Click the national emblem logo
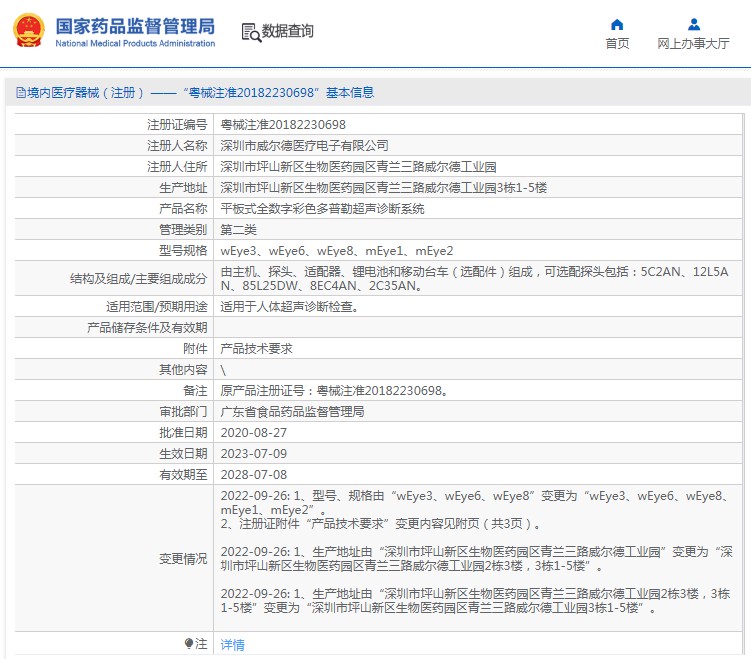The image size is (751, 659). pyautogui.click(x=29, y=31)
